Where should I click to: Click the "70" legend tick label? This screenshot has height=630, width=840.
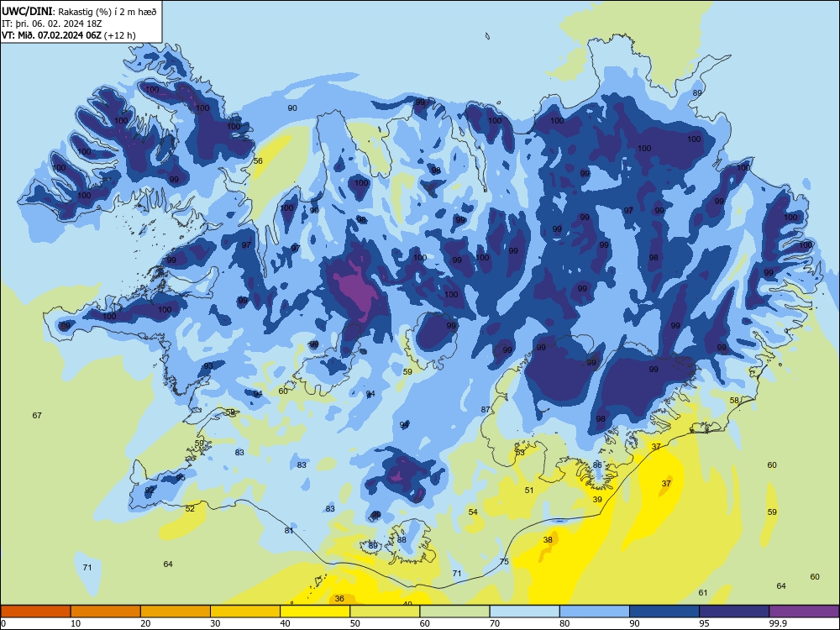click(495, 623)
